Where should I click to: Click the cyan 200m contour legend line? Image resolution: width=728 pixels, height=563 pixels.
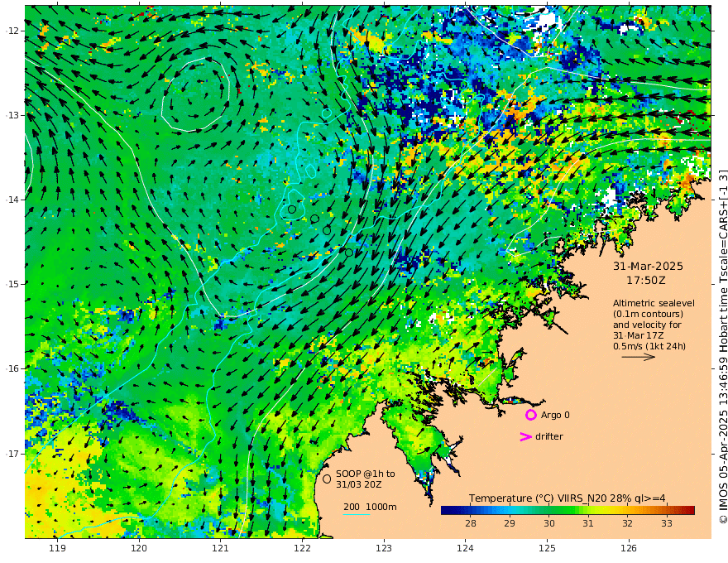(356, 514)
